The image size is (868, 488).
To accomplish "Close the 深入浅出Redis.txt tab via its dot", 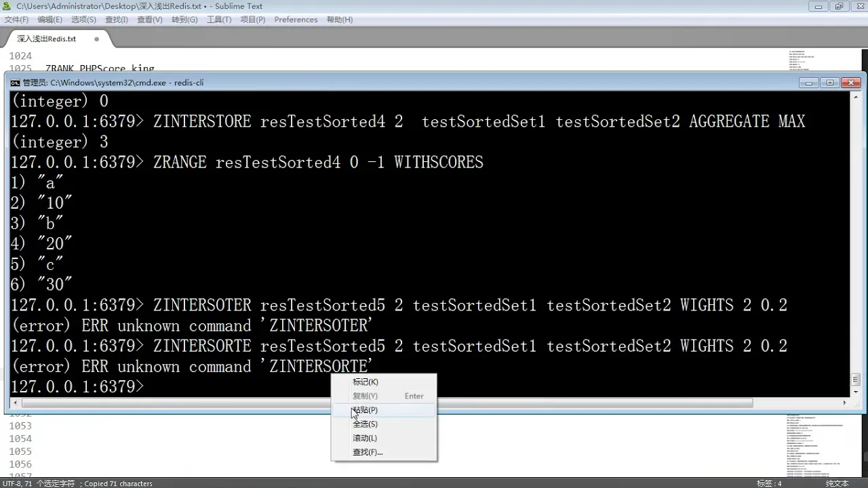I will pos(96,39).
